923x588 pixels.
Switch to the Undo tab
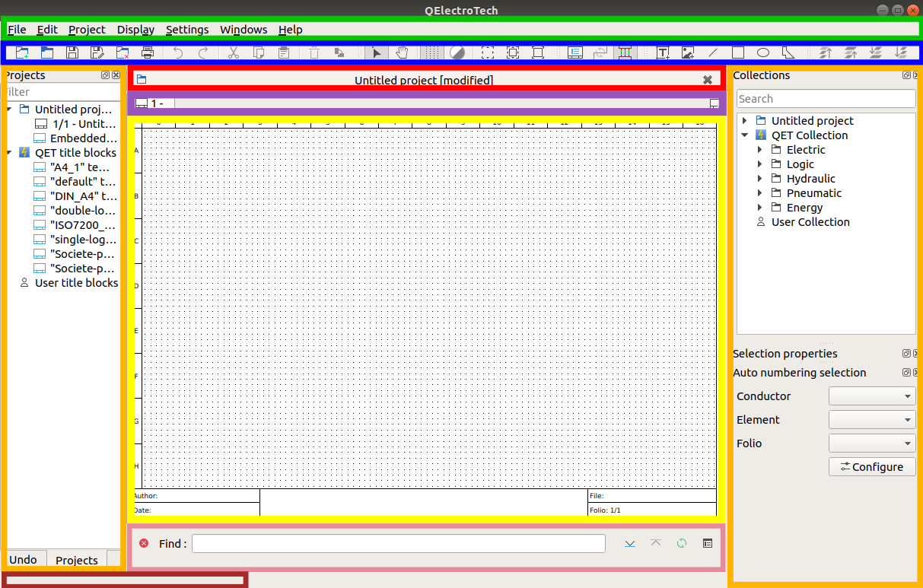[x=23, y=560]
